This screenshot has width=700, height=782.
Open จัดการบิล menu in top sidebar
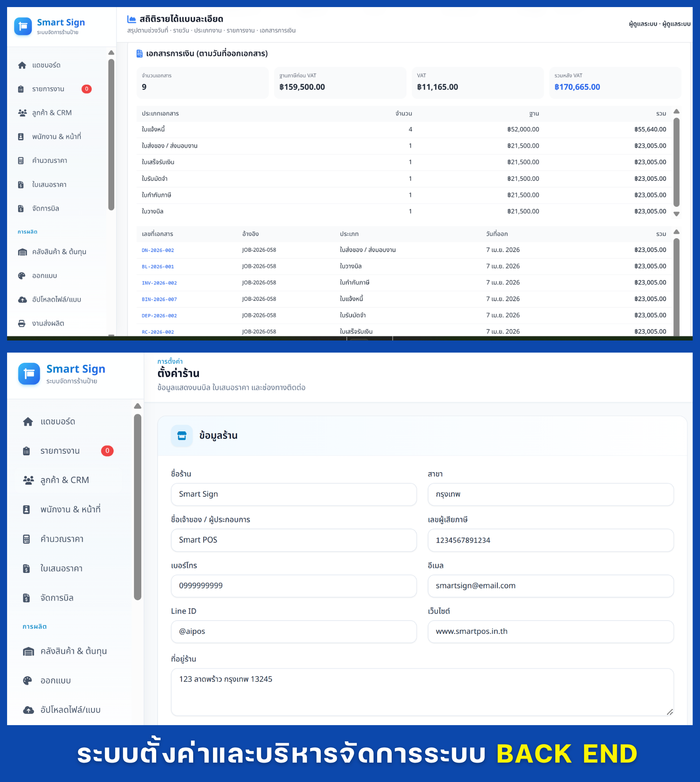coord(45,209)
